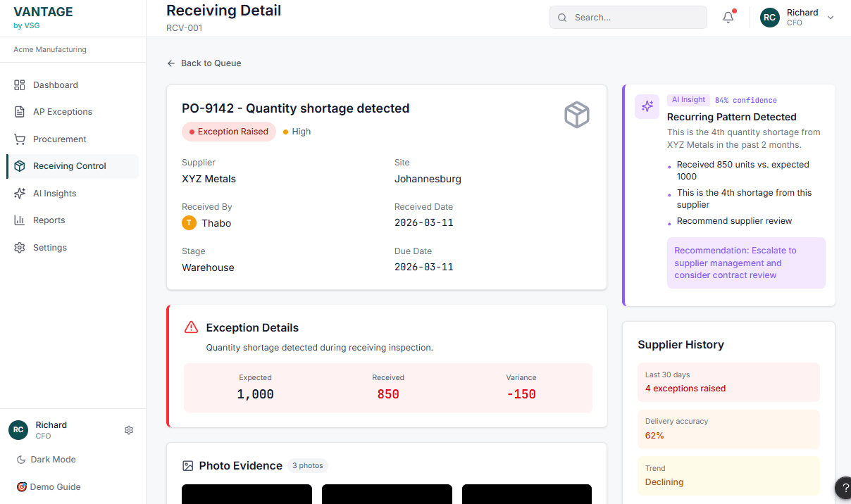Click the AI sparkle icon on the insight panel
The image size is (851, 504).
pos(647,106)
